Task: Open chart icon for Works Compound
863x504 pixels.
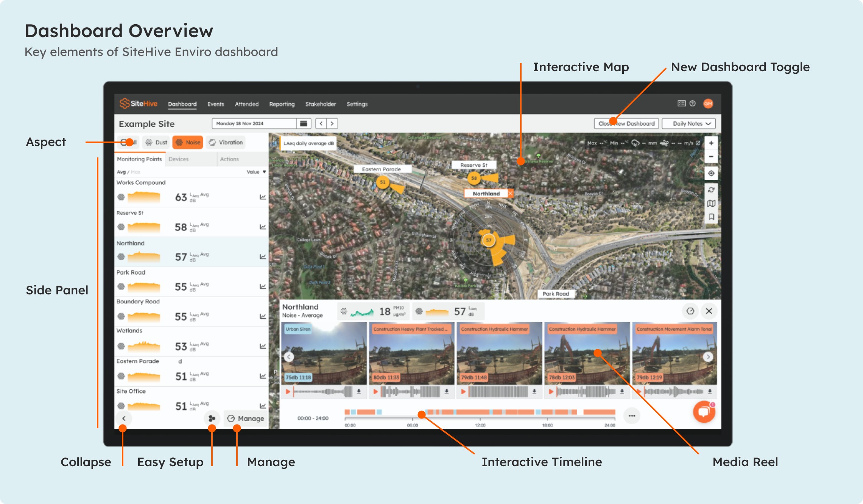Action: tap(263, 197)
